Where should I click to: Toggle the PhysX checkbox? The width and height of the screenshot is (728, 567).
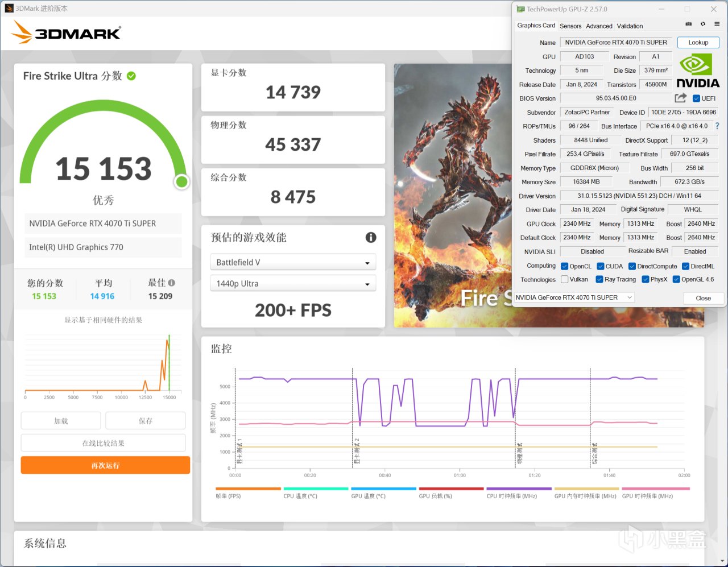tap(646, 279)
